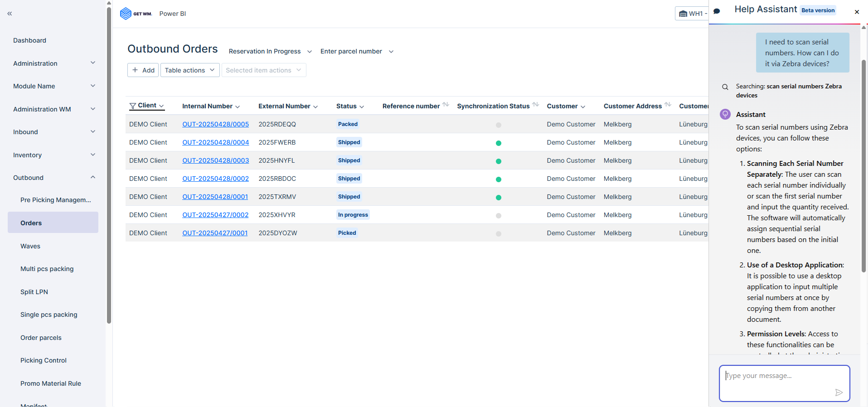Click the Beta version badge

[x=818, y=10]
